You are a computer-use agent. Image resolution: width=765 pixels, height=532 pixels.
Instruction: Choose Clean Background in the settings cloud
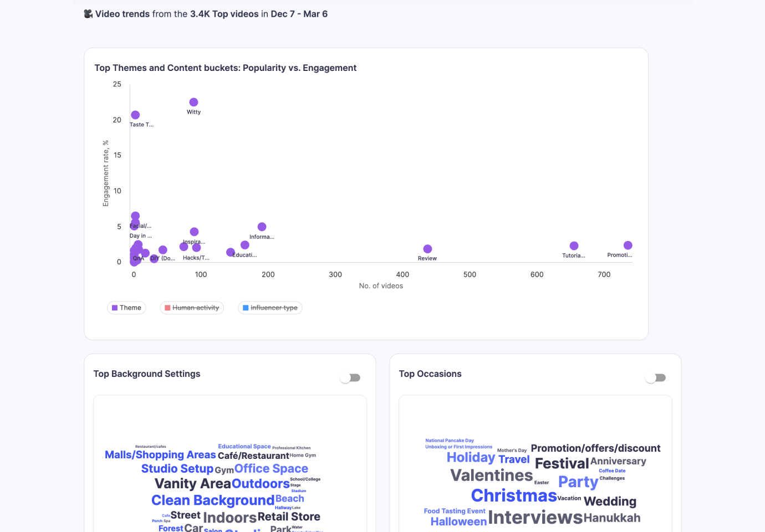click(213, 500)
